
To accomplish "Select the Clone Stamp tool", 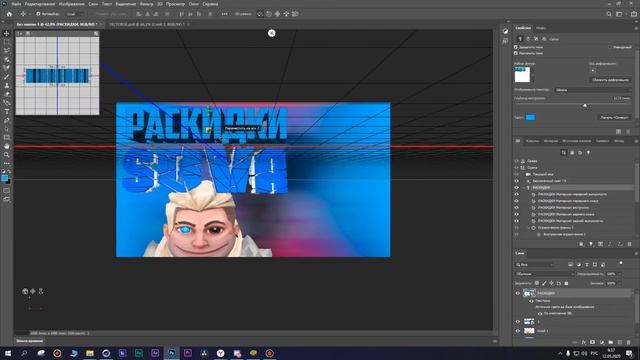I will (x=7, y=85).
